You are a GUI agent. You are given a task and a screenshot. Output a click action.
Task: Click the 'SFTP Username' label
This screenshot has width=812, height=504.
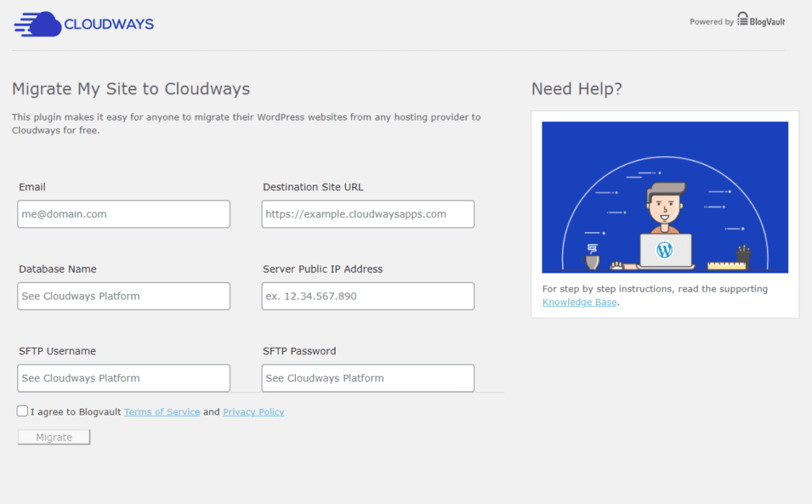[x=57, y=351]
